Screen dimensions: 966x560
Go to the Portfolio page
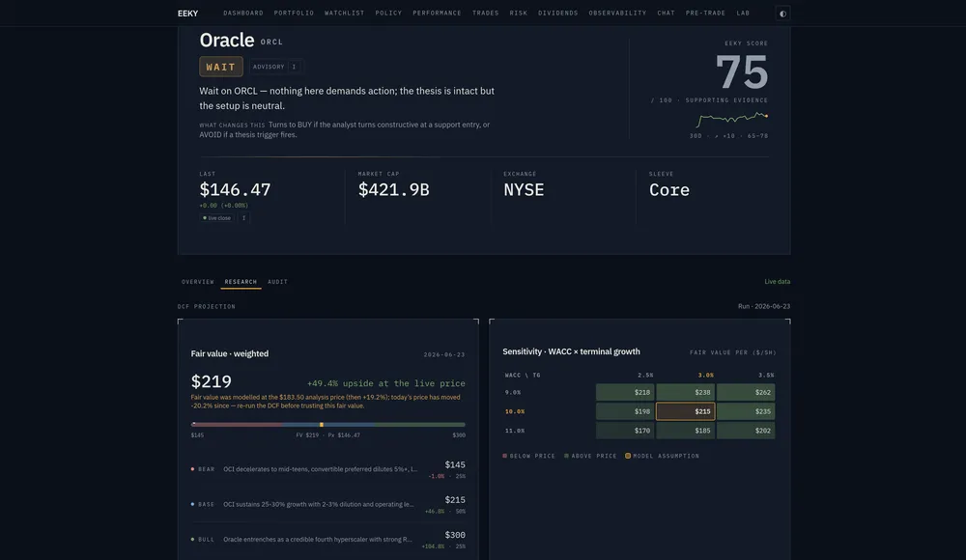pos(294,13)
